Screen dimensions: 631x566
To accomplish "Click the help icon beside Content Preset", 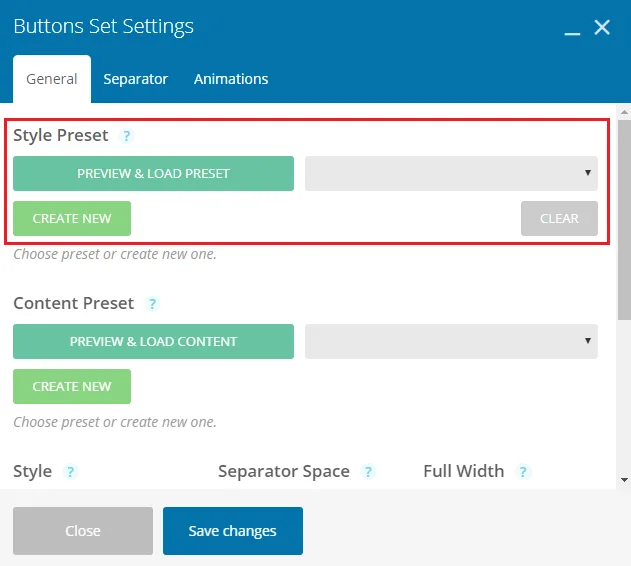I will click(152, 304).
